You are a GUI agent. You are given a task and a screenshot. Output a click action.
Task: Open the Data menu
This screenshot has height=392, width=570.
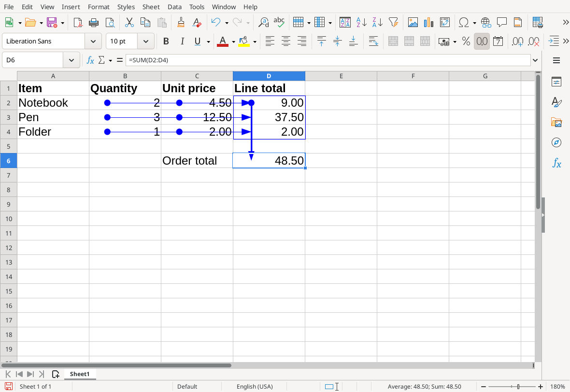pos(174,7)
